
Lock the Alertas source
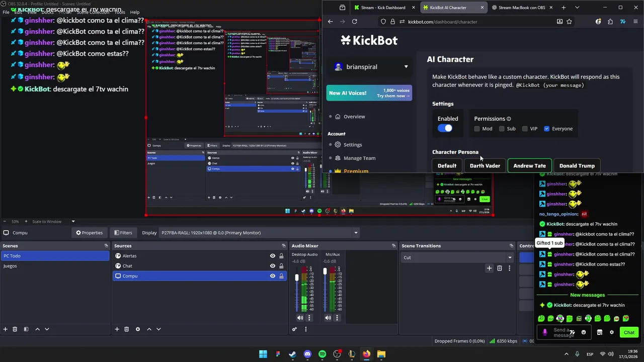pos(281,256)
